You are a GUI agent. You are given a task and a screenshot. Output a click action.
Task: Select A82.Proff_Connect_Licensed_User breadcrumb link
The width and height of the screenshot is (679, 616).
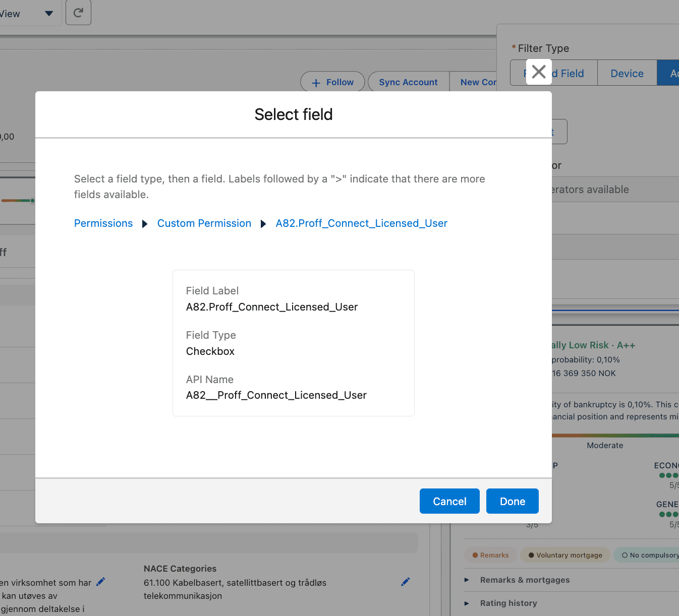pos(362,223)
